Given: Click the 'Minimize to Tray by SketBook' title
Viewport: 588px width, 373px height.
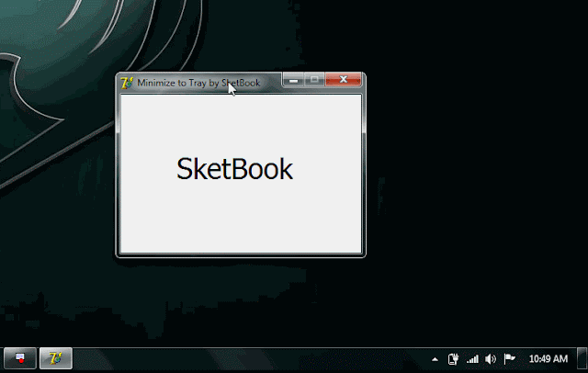Looking at the screenshot, I should pos(198,83).
